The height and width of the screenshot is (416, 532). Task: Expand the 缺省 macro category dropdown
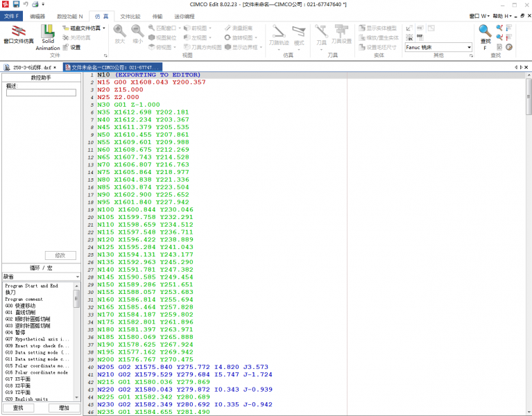coord(78,277)
